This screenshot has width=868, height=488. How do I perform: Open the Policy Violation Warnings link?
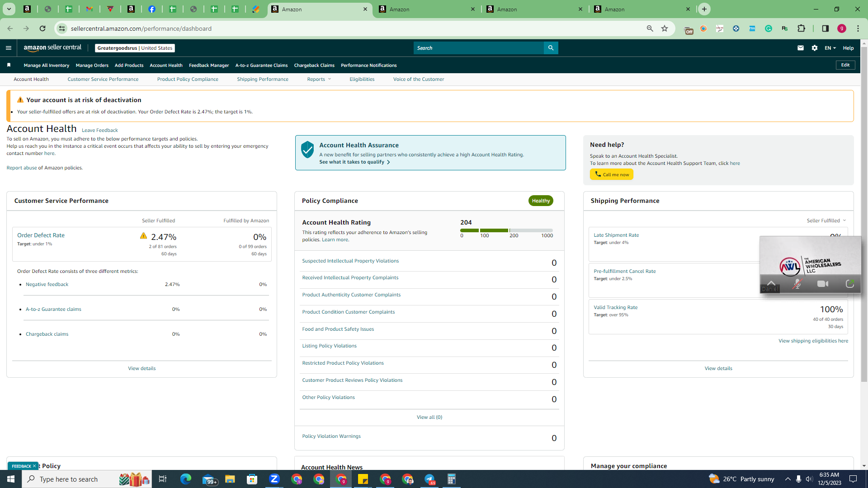(331, 436)
